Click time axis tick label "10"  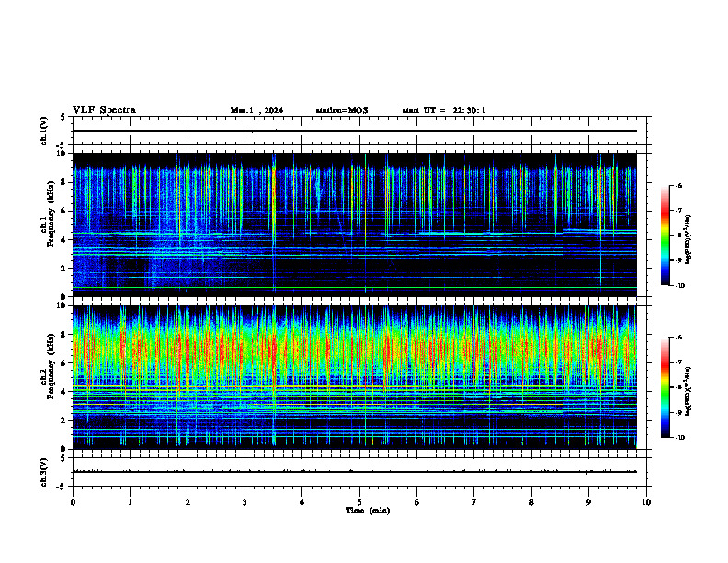(646, 502)
